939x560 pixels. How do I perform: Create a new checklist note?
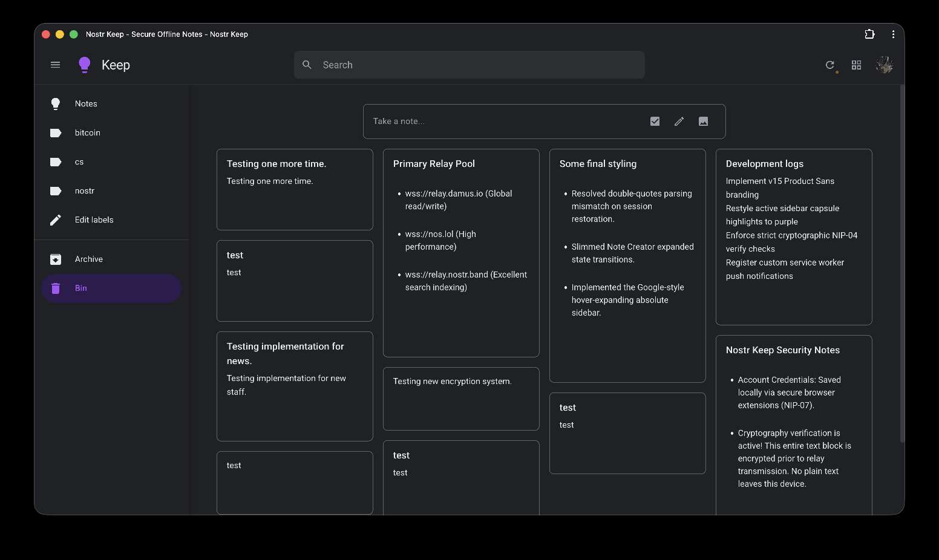[x=655, y=121]
